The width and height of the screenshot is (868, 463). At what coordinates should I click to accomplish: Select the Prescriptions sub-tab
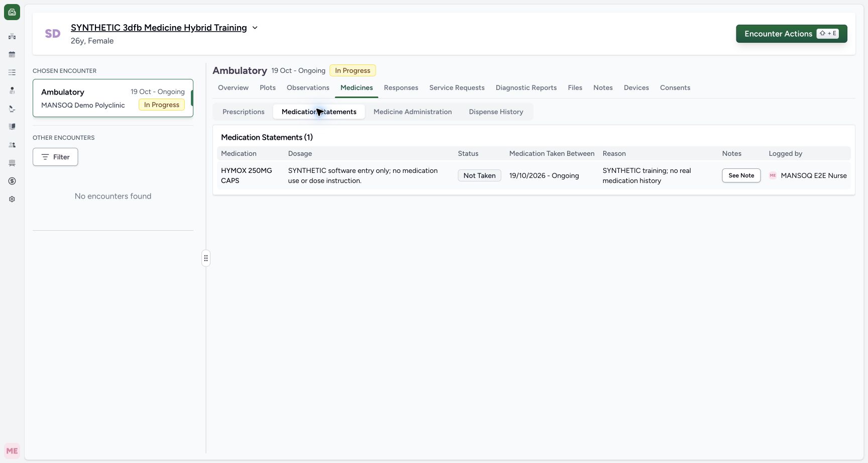tap(244, 112)
